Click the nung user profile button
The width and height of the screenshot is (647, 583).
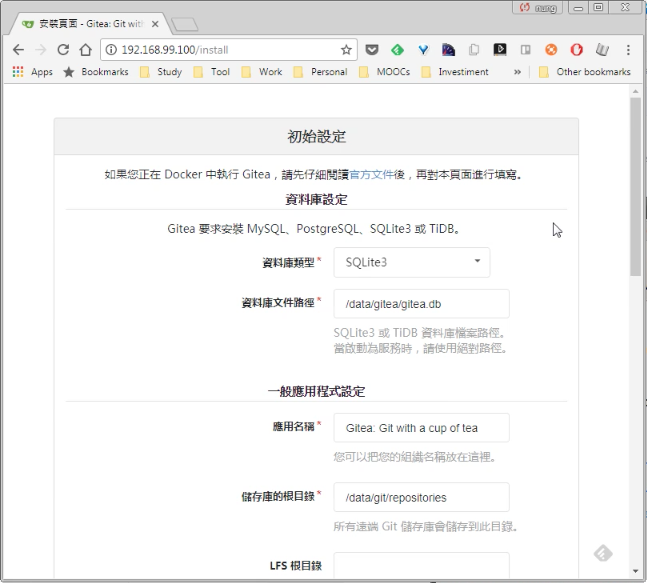538,7
